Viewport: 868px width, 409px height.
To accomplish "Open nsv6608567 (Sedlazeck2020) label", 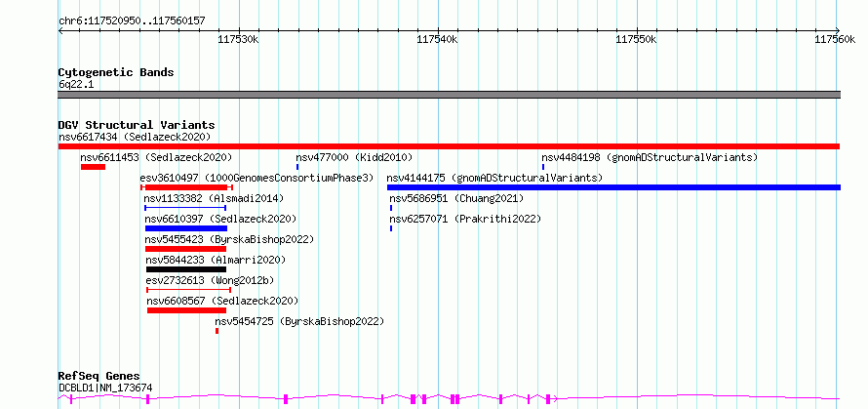I will (x=223, y=301).
